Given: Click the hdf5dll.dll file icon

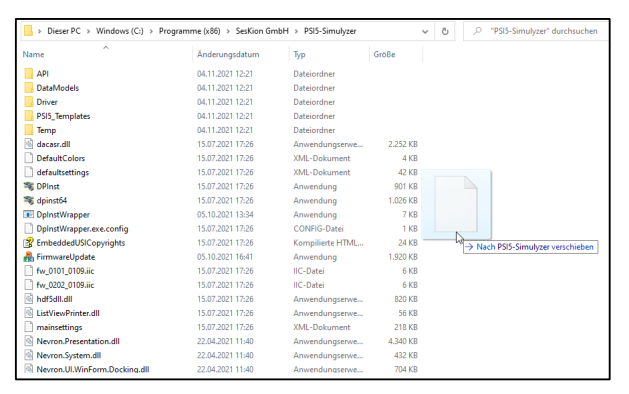Looking at the screenshot, I should pos(28,299).
